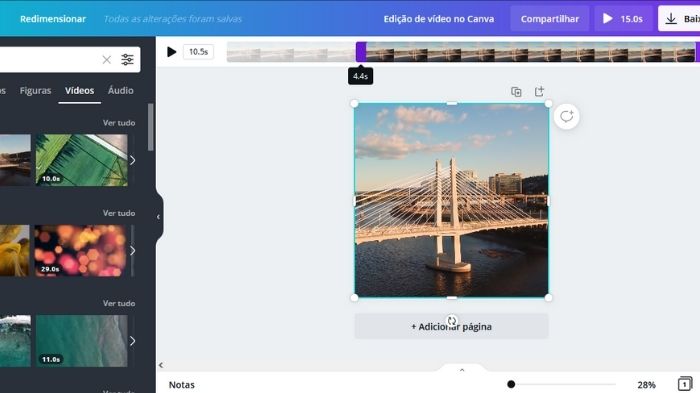This screenshot has height=393, width=700.
Task: Show more videos after the 11.0s clip
Action: 133,341
